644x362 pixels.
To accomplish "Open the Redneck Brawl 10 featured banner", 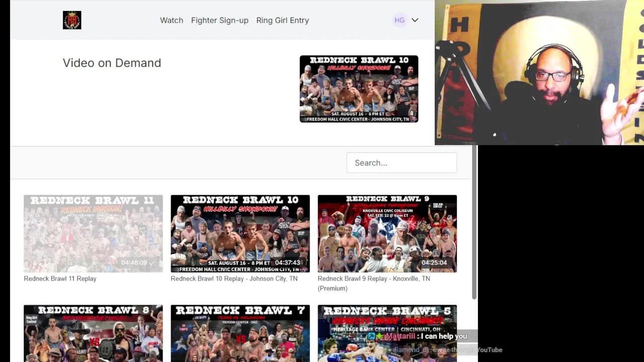I will pos(359,88).
